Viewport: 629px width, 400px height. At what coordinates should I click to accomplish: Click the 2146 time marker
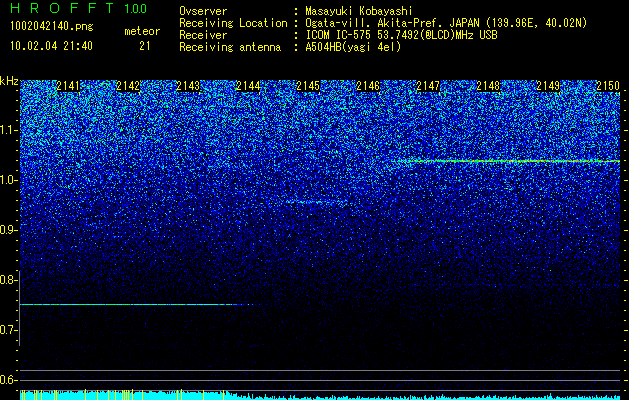tap(368, 86)
